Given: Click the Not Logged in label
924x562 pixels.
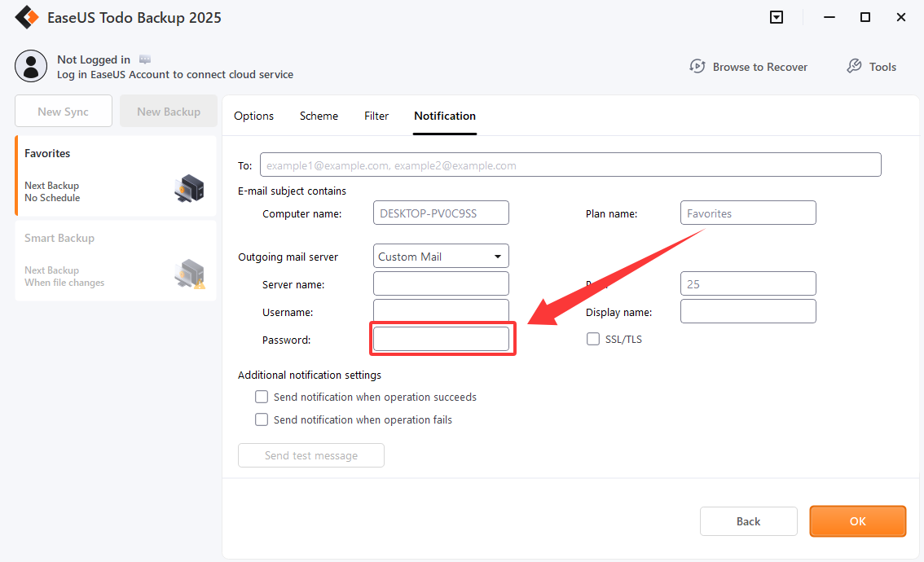Looking at the screenshot, I should pyautogui.click(x=94, y=59).
